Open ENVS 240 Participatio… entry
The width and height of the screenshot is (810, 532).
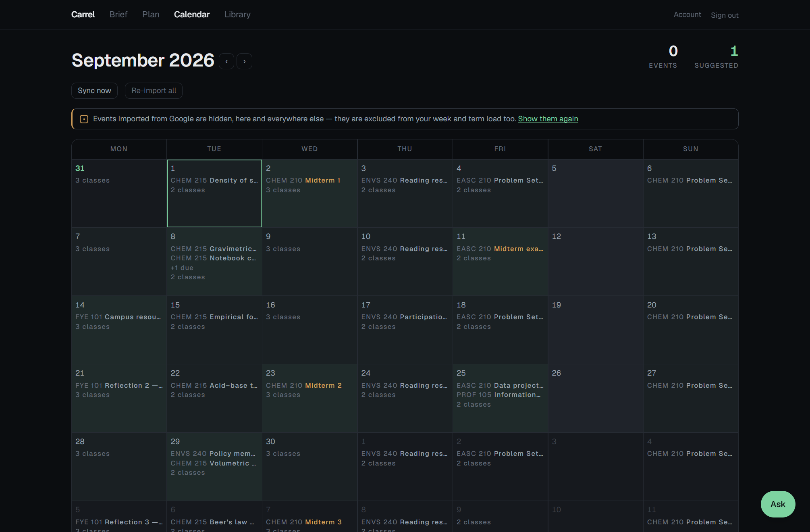(x=404, y=317)
